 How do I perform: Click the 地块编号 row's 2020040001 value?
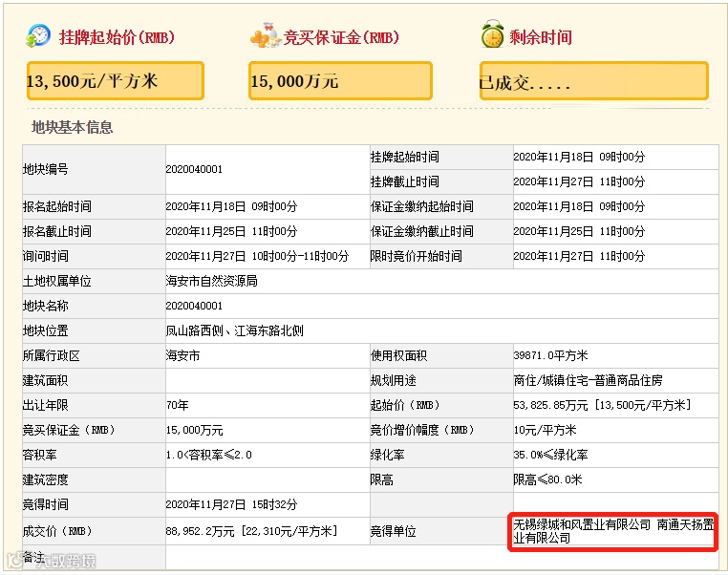pos(194,169)
